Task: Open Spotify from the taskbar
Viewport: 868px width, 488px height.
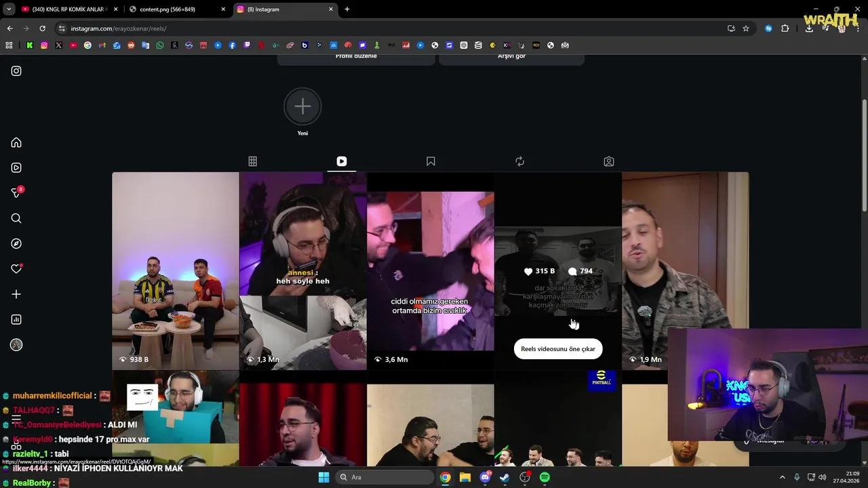Action: 545,477
